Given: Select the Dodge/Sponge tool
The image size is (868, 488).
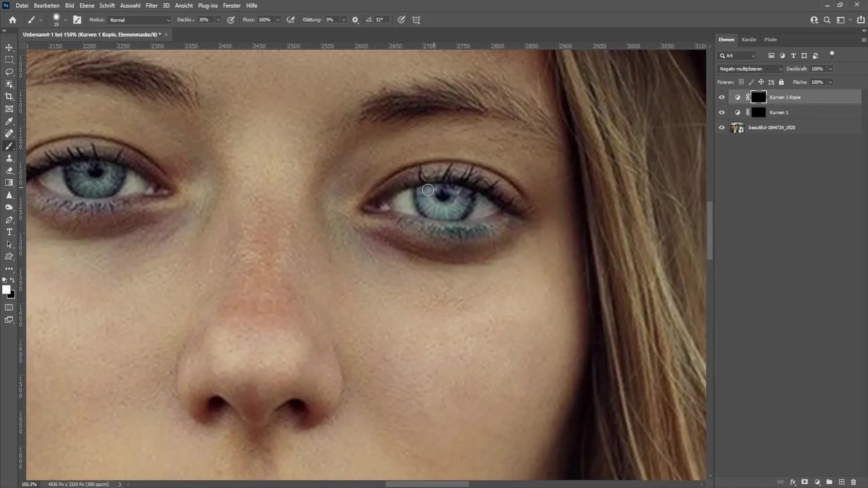Looking at the screenshot, I should coord(9,207).
